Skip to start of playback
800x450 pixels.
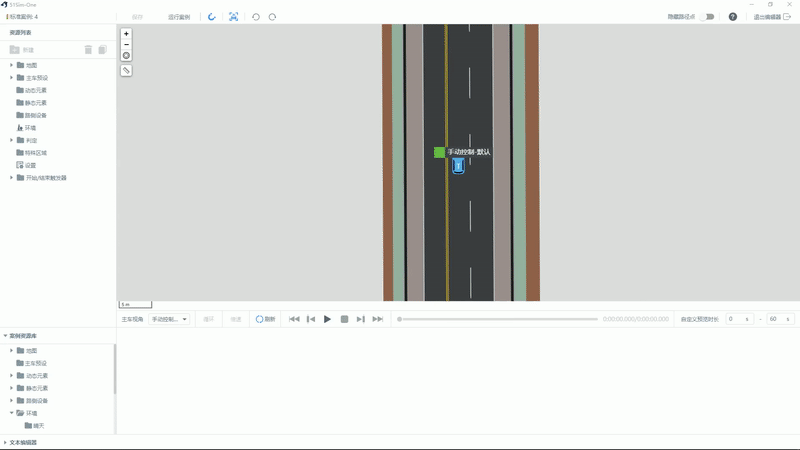(294, 319)
